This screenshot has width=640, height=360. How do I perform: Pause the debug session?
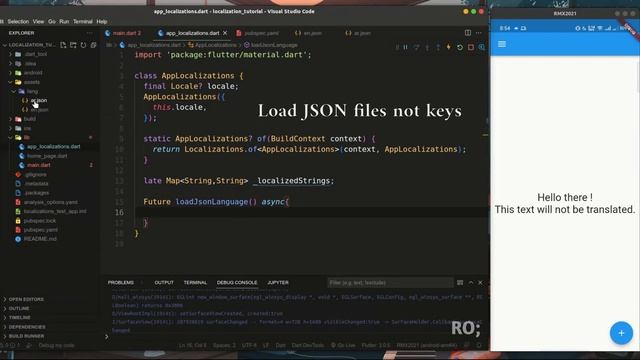pyautogui.click(x=406, y=47)
